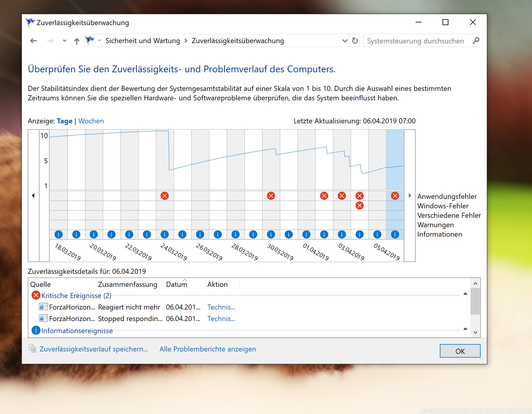Shift the chart to earlier dates with left arrow
The image size is (532, 414).
(x=33, y=195)
